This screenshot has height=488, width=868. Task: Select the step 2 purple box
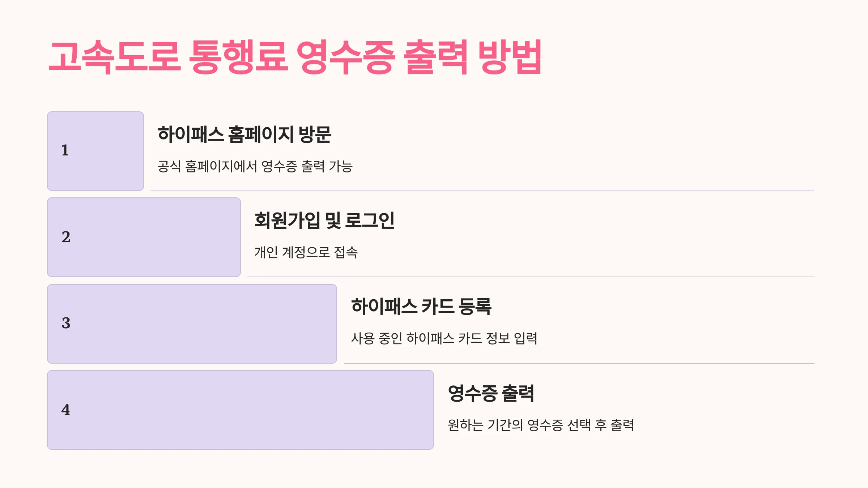(x=144, y=237)
